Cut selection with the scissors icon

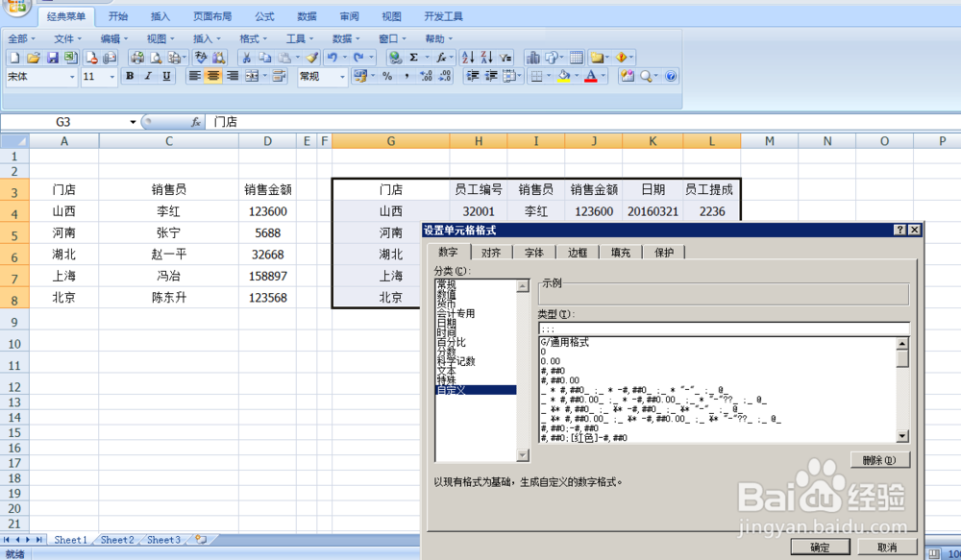246,58
